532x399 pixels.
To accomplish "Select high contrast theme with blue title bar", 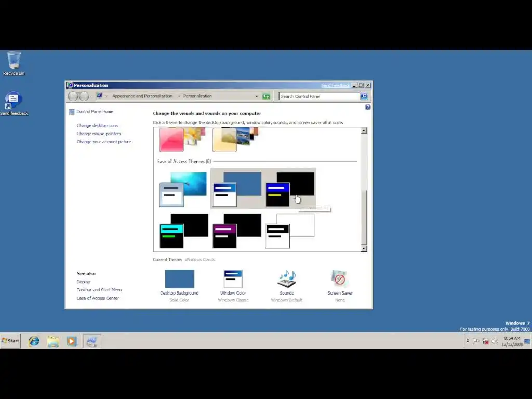I will click(x=290, y=189).
